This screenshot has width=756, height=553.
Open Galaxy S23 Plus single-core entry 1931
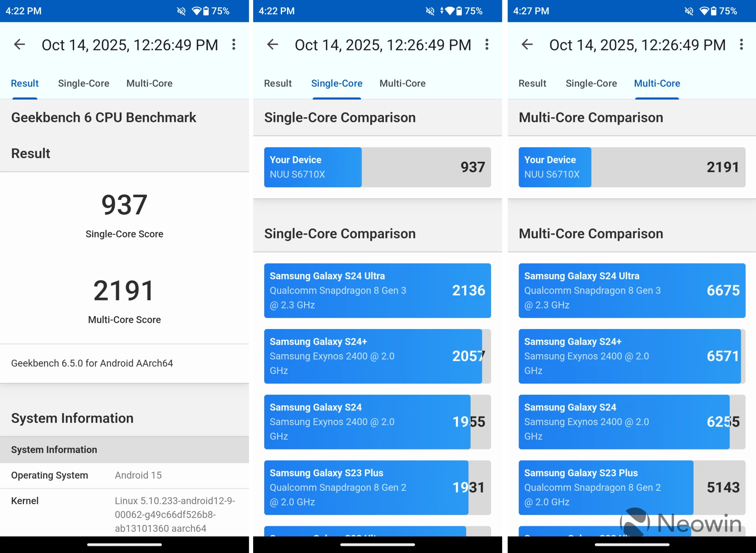[x=377, y=488]
